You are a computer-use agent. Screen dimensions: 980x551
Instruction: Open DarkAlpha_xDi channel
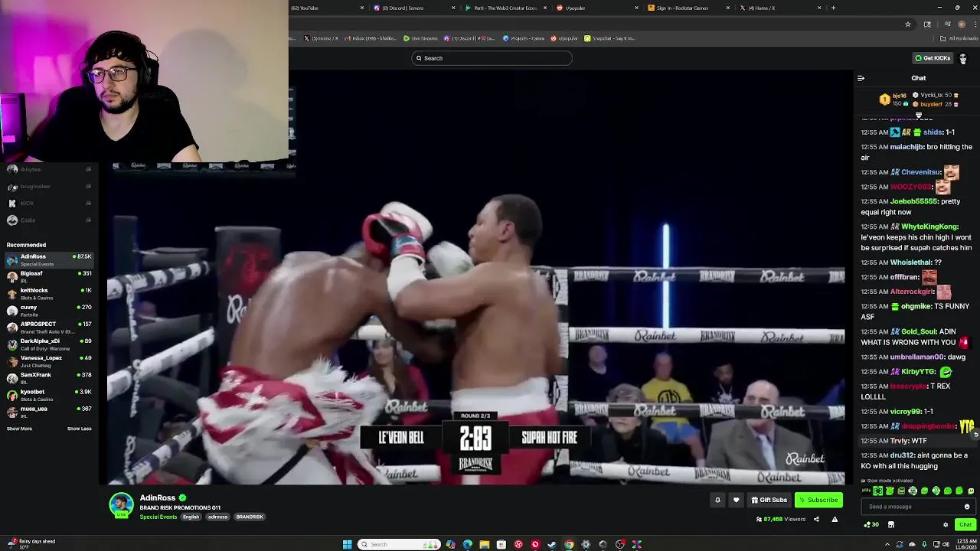[49, 344]
